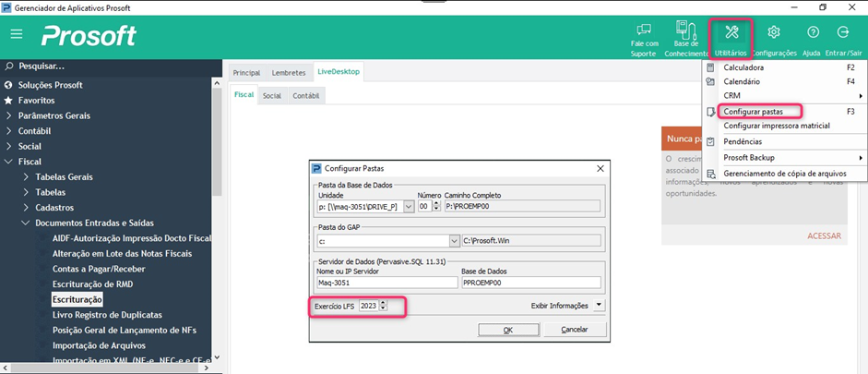This screenshot has height=374, width=868.
Task: Click the Caminho Completo field
Action: click(x=522, y=206)
